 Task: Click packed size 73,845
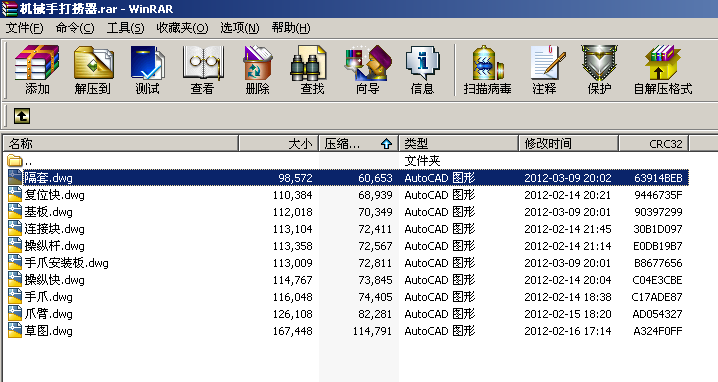click(x=375, y=280)
